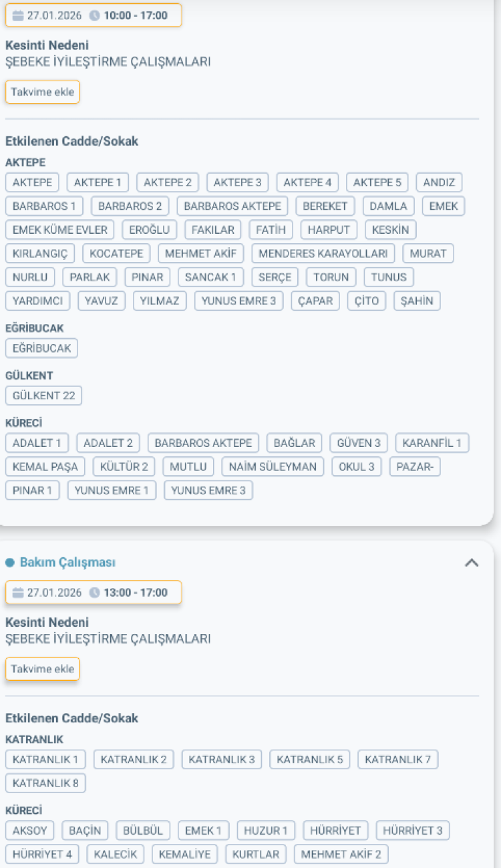
Task: Select the ÇİTO chip
Action: (367, 301)
